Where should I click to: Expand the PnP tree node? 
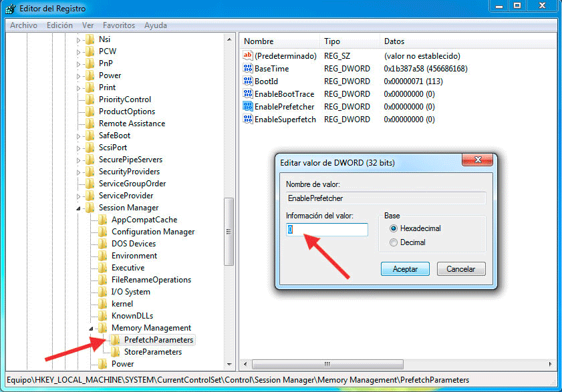(x=78, y=64)
